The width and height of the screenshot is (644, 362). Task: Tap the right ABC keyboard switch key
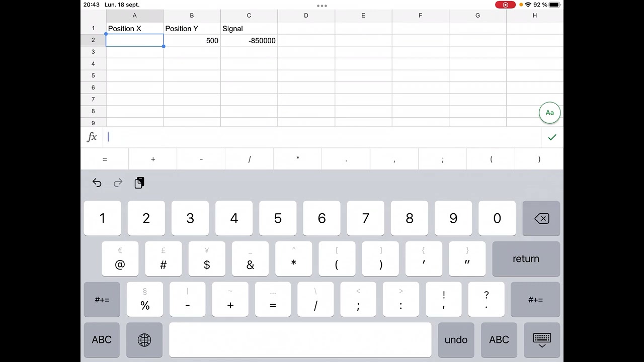tap(499, 340)
